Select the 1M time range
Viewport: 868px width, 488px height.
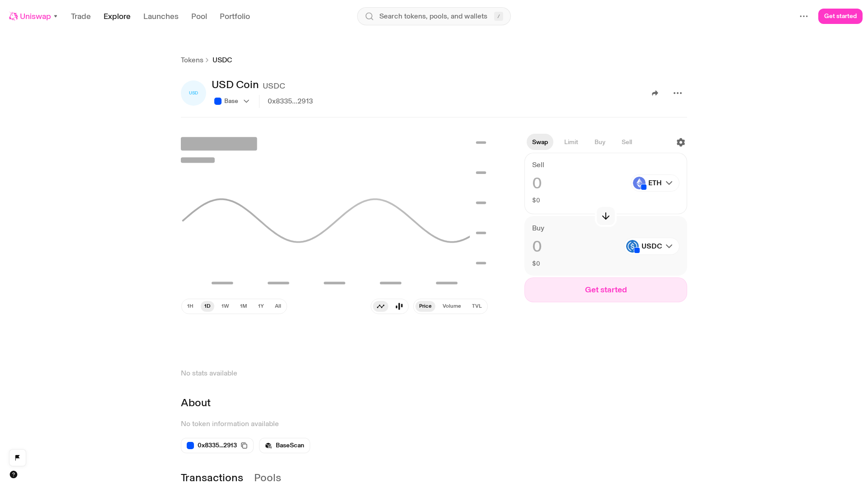pyautogui.click(x=244, y=306)
